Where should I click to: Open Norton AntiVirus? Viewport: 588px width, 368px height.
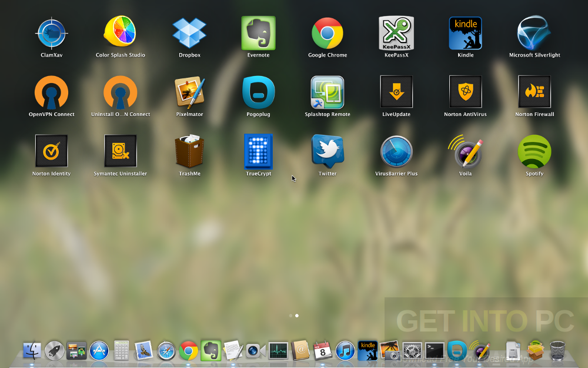pos(465,92)
